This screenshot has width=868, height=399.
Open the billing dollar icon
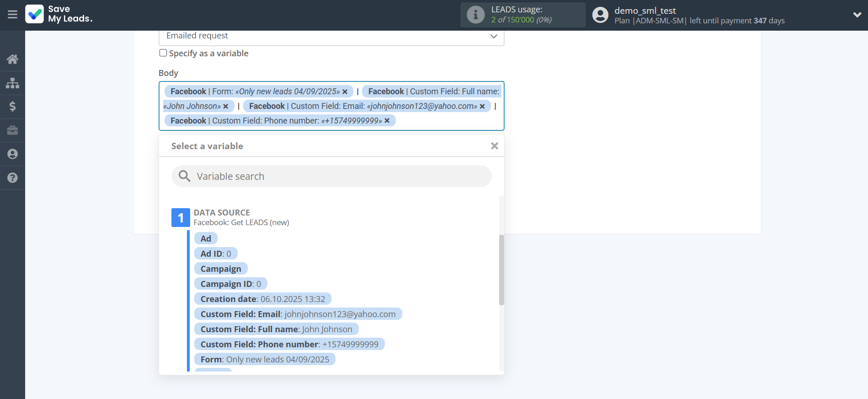coord(12,107)
